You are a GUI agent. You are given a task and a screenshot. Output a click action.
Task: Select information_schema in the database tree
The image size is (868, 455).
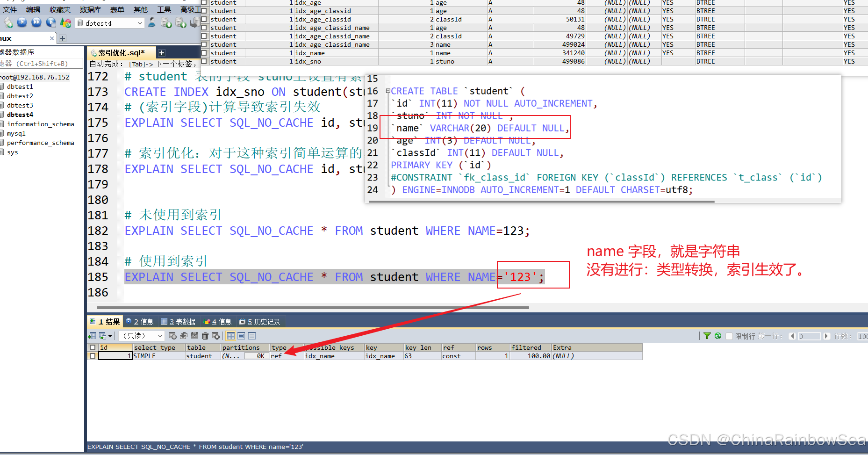40,124
